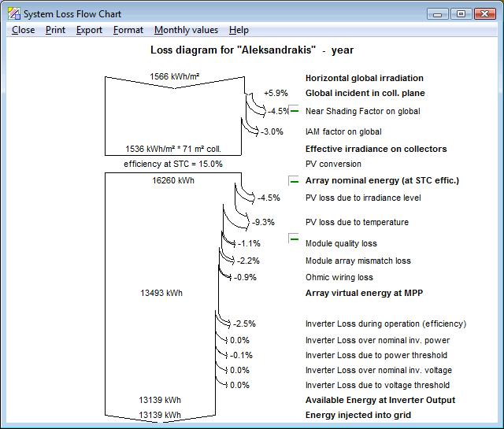Screen dimensions: 504x429
Task: Click the -9.3% temperature loss value
Action: (263, 223)
